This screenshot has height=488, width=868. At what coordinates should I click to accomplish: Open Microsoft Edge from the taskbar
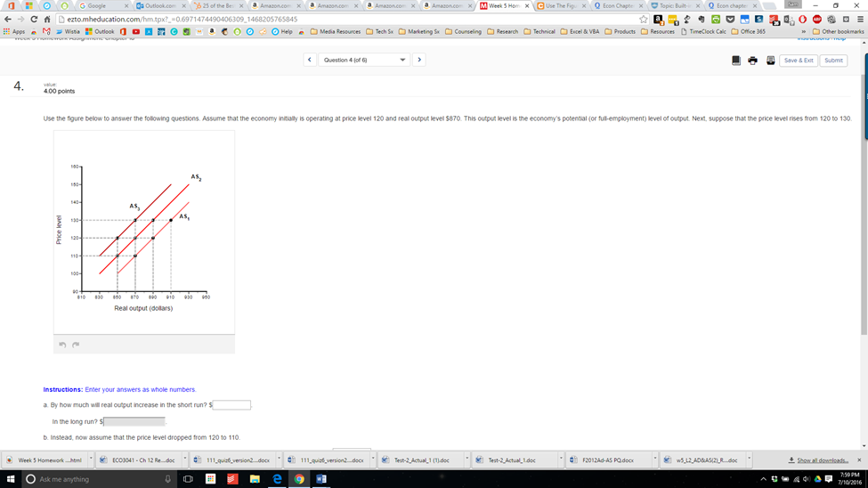pyautogui.click(x=277, y=478)
